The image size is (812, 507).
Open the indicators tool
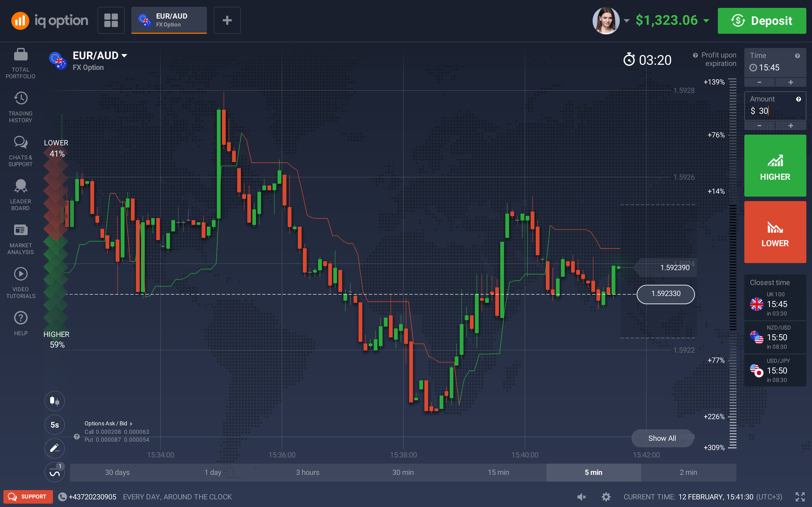pos(54,472)
